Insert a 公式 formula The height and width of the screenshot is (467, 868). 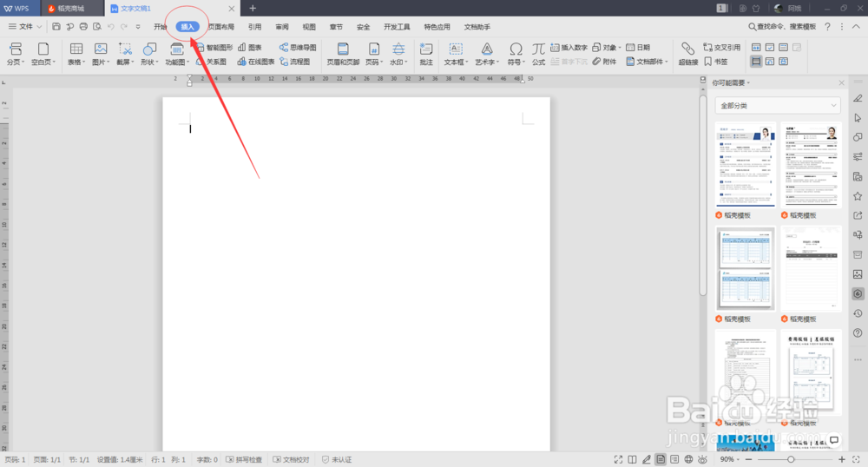(538, 54)
